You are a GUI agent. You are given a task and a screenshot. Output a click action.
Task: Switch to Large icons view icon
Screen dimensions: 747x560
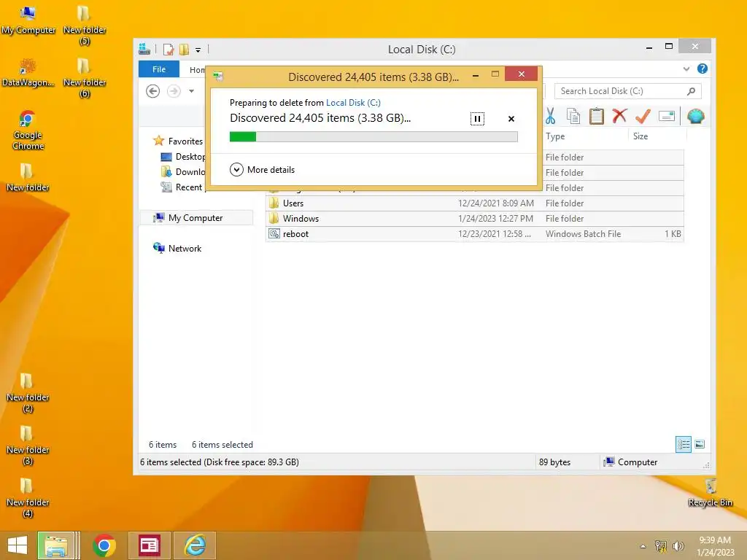(700, 444)
